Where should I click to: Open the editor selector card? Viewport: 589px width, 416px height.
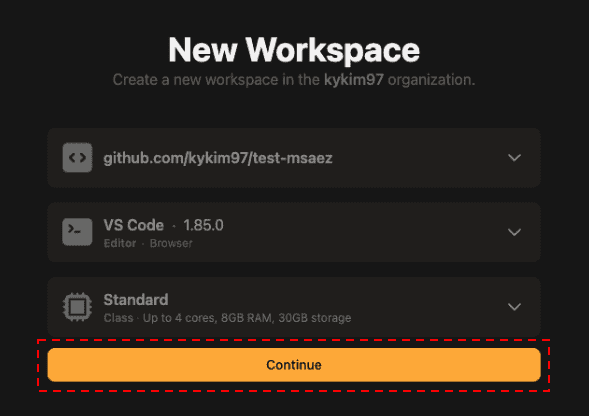click(294, 232)
